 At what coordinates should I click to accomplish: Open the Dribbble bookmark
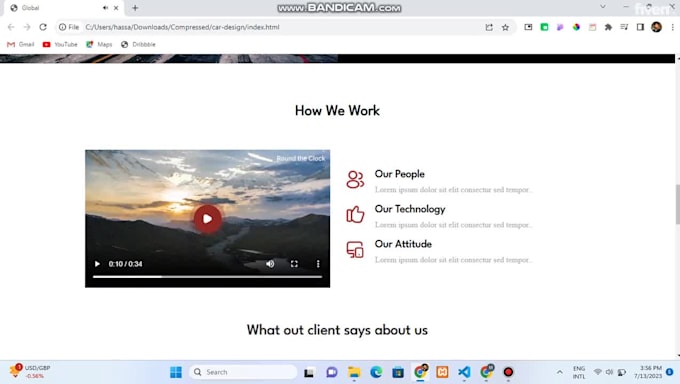138,44
